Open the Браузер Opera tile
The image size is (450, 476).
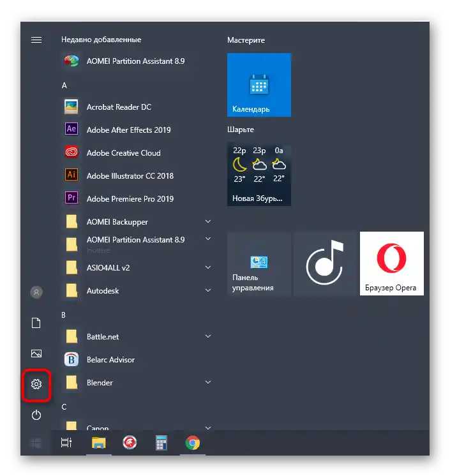pyautogui.click(x=392, y=264)
